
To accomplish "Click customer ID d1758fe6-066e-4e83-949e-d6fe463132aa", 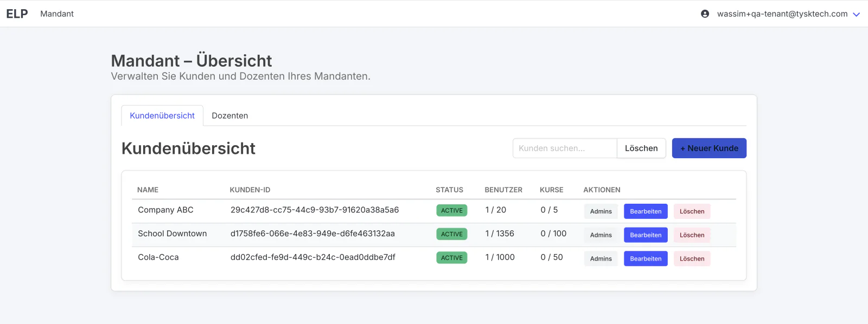I will tap(312, 234).
